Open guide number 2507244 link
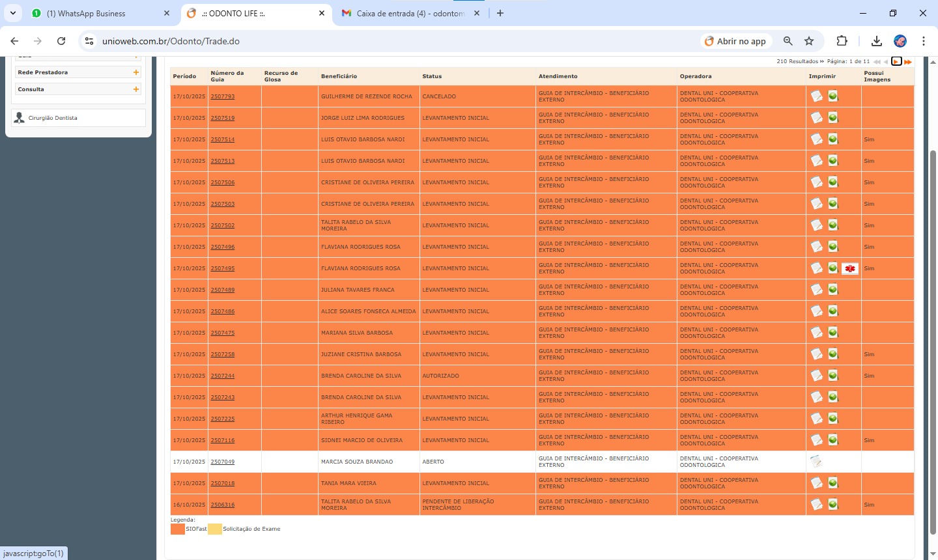938x560 pixels. click(222, 376)
